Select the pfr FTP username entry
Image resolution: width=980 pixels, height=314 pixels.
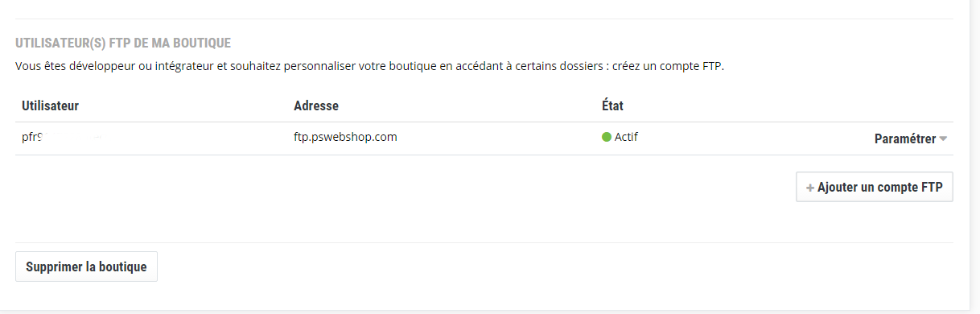coord(60,137)
